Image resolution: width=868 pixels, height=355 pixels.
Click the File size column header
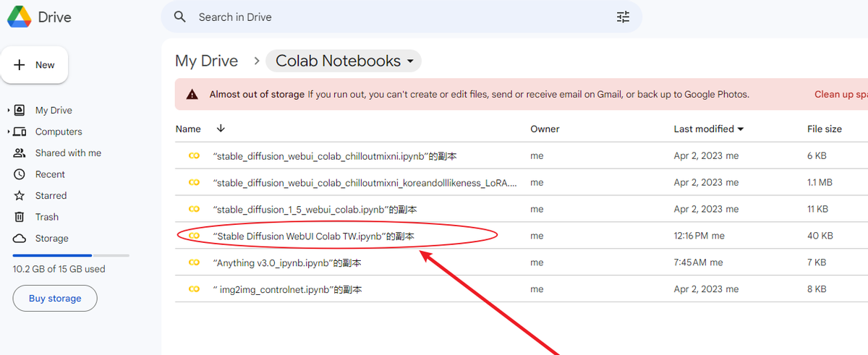point(825,129)
